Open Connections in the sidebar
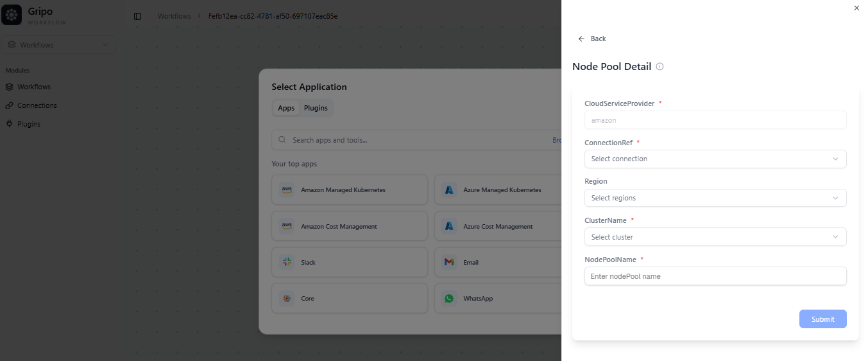This screenshot has height=361, width=868. 37,105
